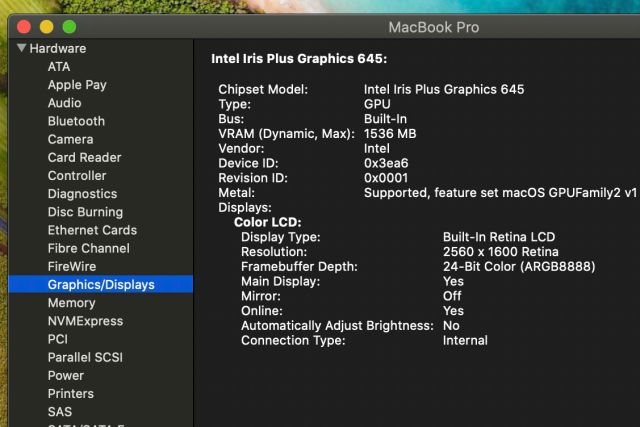640x427 pixels.
Task: Open the Apple Pay section
Action: pos(77,85)
